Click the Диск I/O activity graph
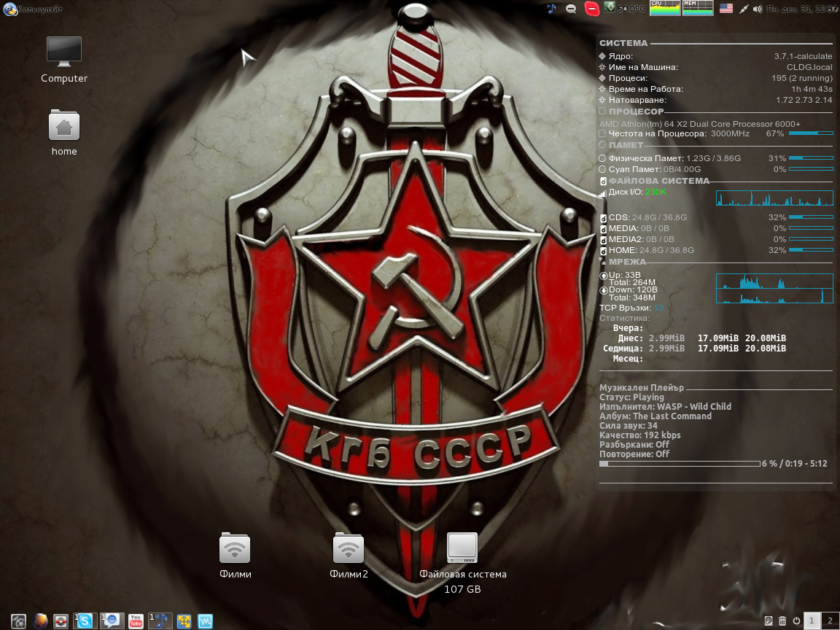Viewport: 840px width, 630px height. [774, 198]
